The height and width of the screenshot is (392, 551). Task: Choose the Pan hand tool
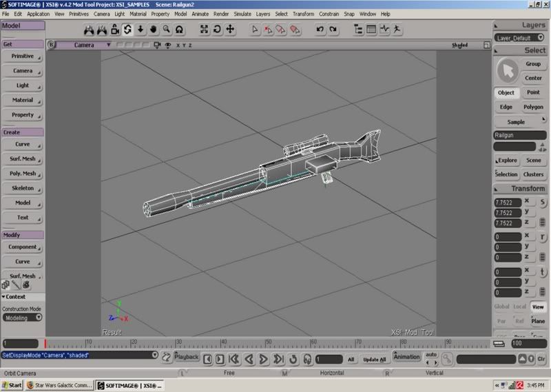153,29
